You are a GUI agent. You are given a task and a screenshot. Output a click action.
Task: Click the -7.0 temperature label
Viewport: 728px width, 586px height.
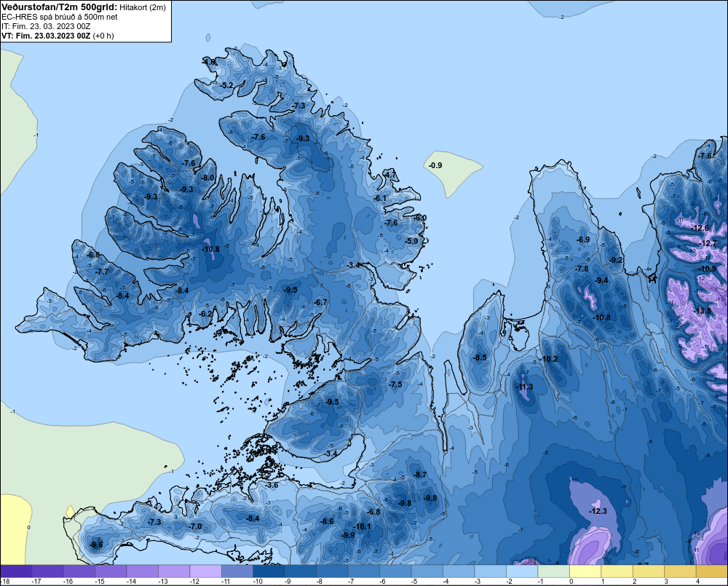click(195, 526)
